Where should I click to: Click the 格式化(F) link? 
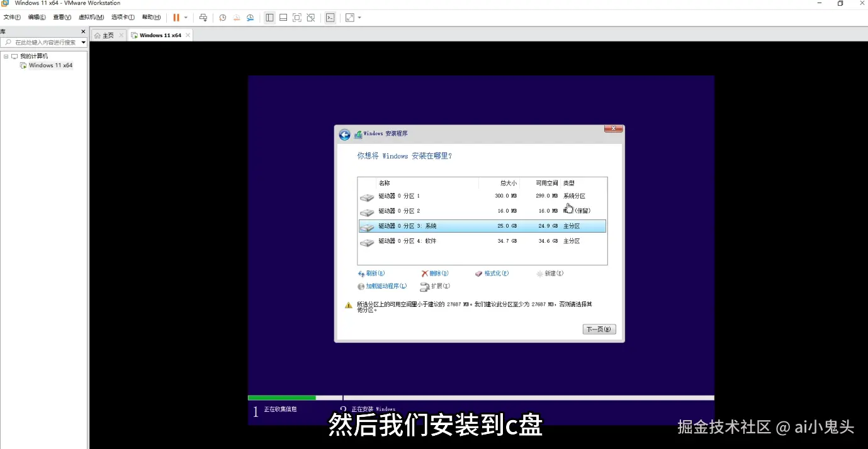[492, 274]
